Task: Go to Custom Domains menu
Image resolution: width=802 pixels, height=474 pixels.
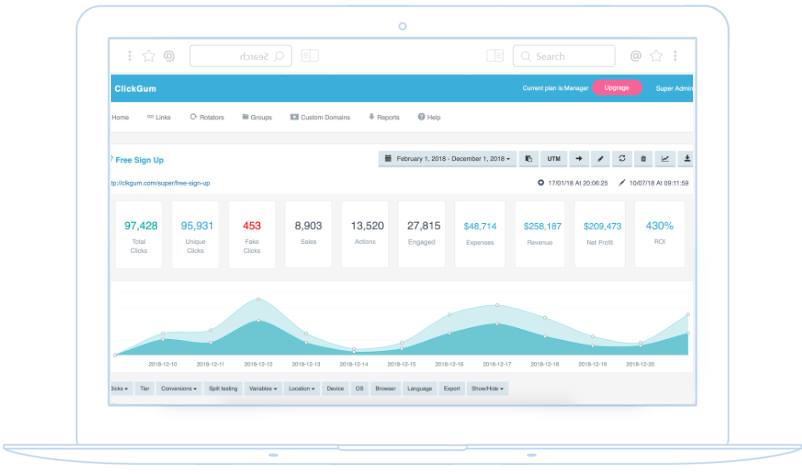Action: pos(320,117)
